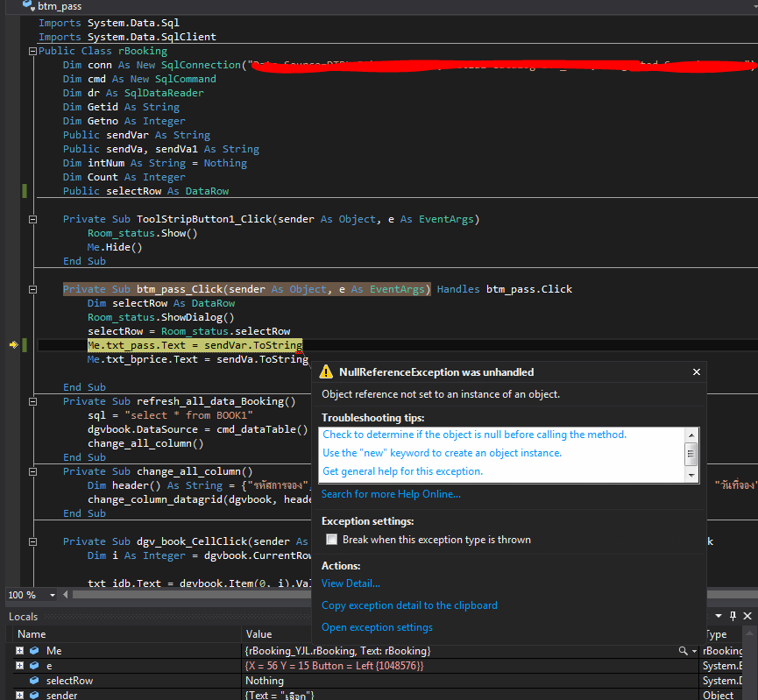Click the btm_pass member icon in navigation bar

(29, 6)
